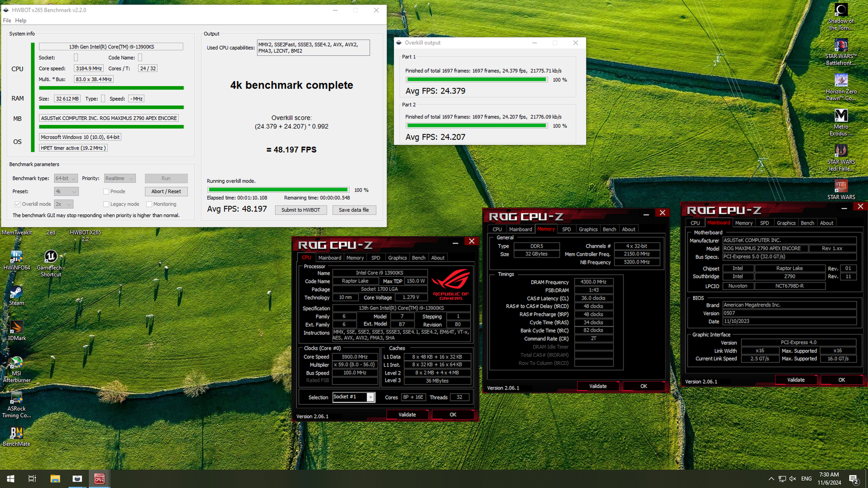Open the bottom STAR WARS desktop icon
The image size is (868, 488).
pos(841,190)
